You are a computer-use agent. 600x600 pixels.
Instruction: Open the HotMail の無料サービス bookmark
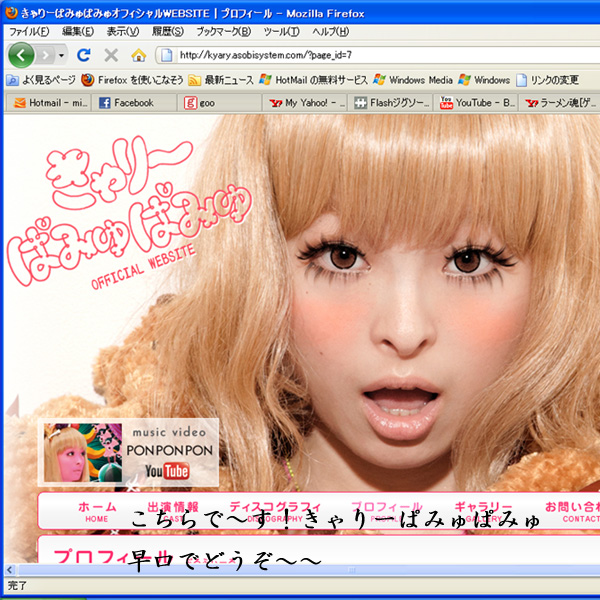(313, 80)
